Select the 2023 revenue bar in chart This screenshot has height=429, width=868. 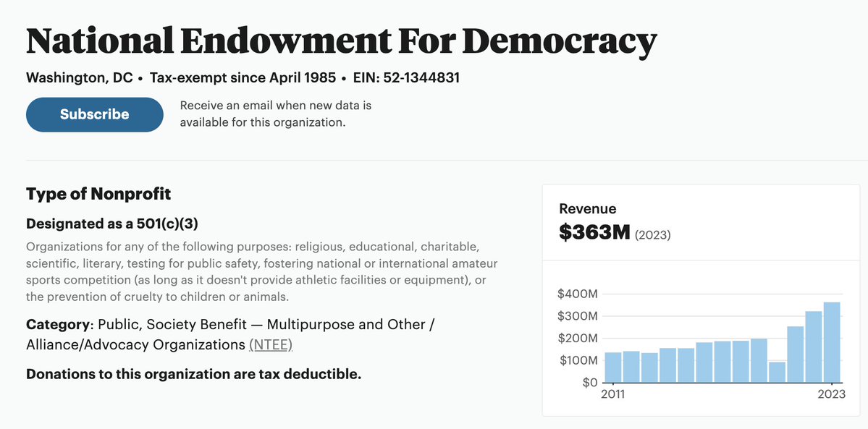(832, 343)
